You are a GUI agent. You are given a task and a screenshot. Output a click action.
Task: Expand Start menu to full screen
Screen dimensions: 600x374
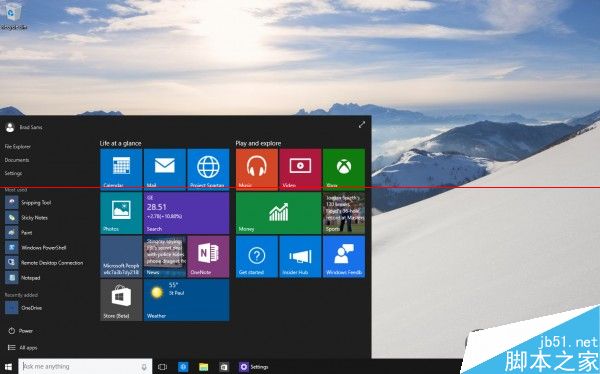pos(362,124)
